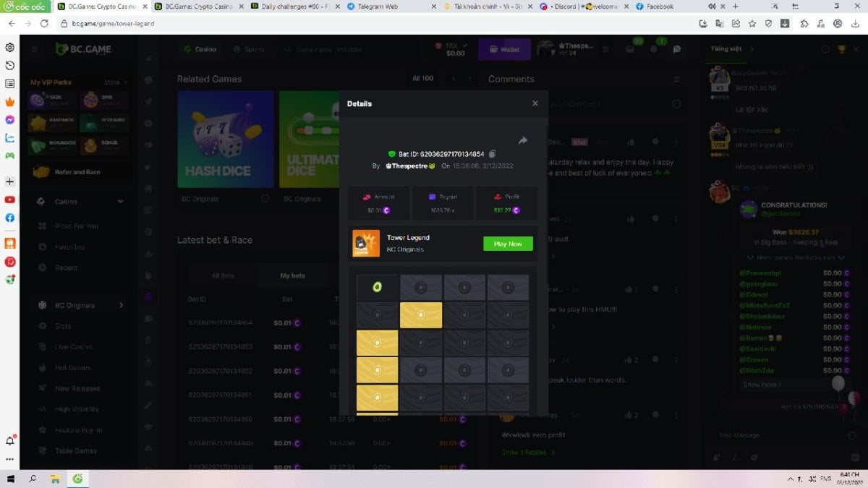Open the browser extensions puzzle icon
868x488 pixels.
coord(804,23)
